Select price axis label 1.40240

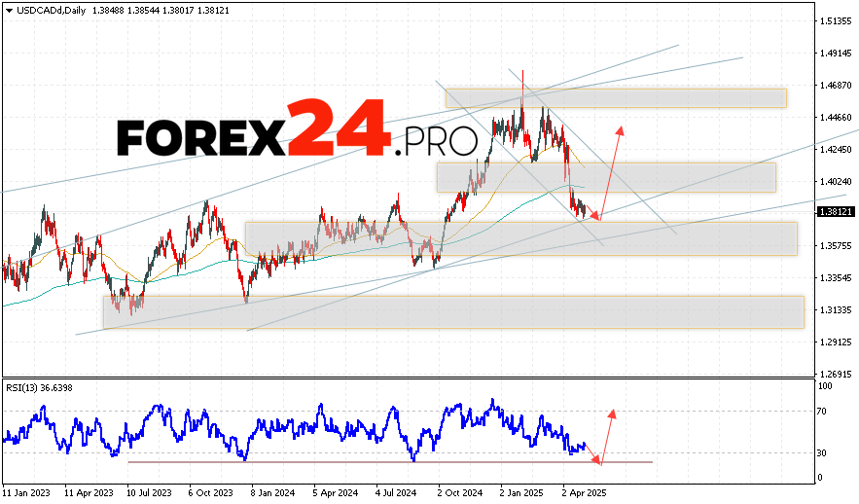(x=836, y=182)
